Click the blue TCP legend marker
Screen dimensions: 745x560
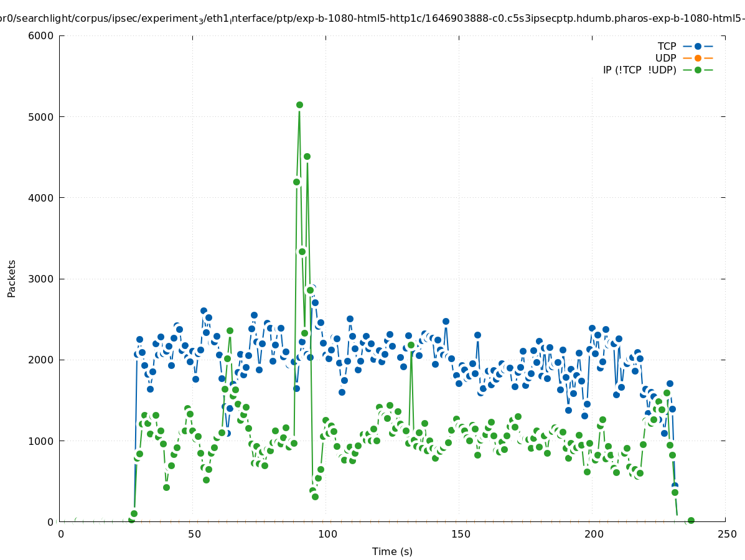(698, 46)
